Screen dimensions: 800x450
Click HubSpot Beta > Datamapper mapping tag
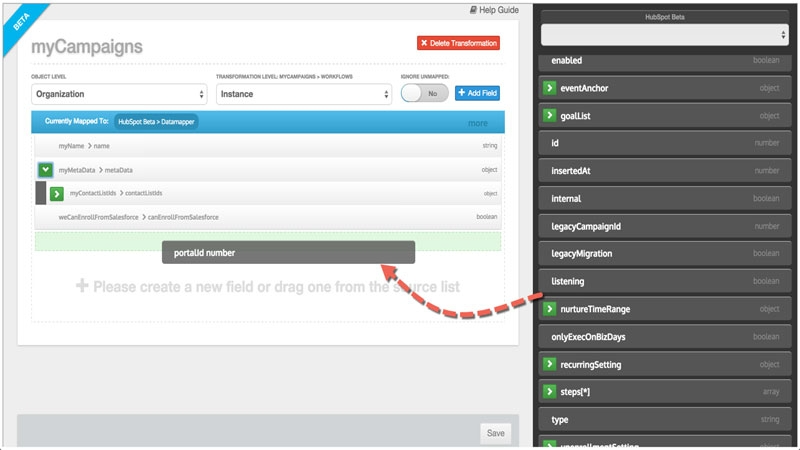156,121
